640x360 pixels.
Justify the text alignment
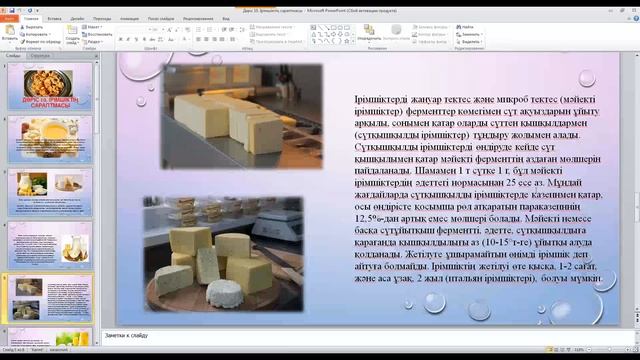point(222,39)
